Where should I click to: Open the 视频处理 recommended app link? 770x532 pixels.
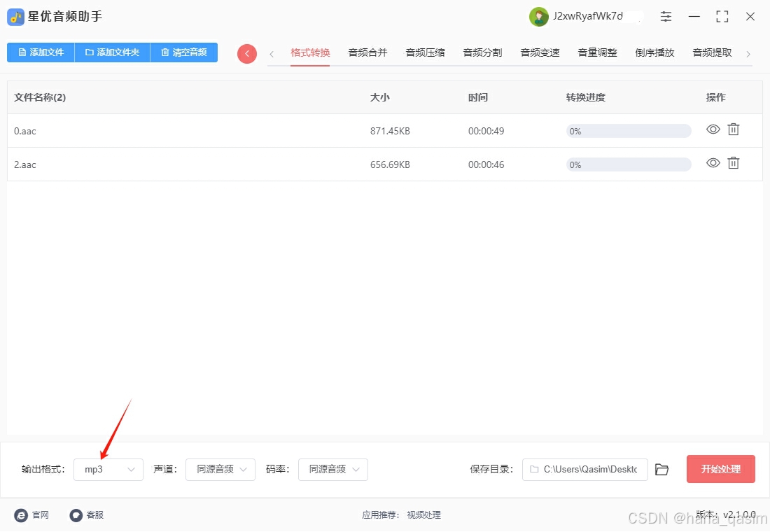click(x=423, y=515)
